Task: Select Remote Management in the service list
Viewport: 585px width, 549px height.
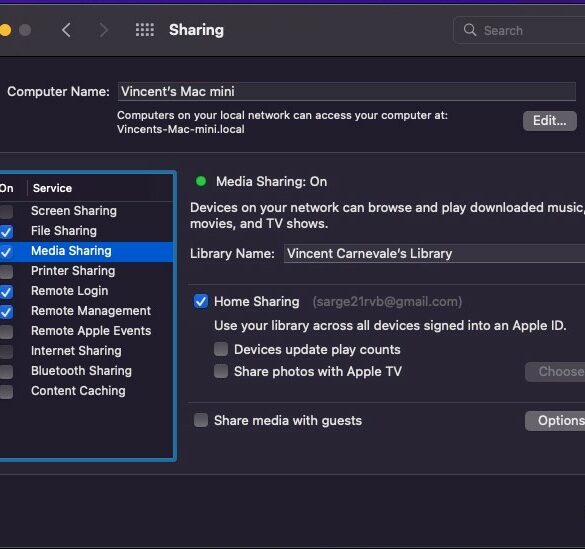Action: pyautogui.click(x=86, y=311)
